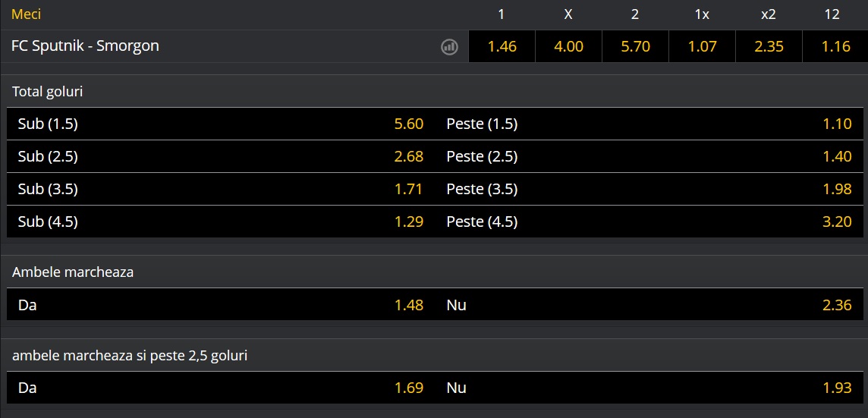Open FC Sputnik - Smorgon match link
Image resolution: width=868 pixels, height=418 pixels.
click(x=85, y=46)
